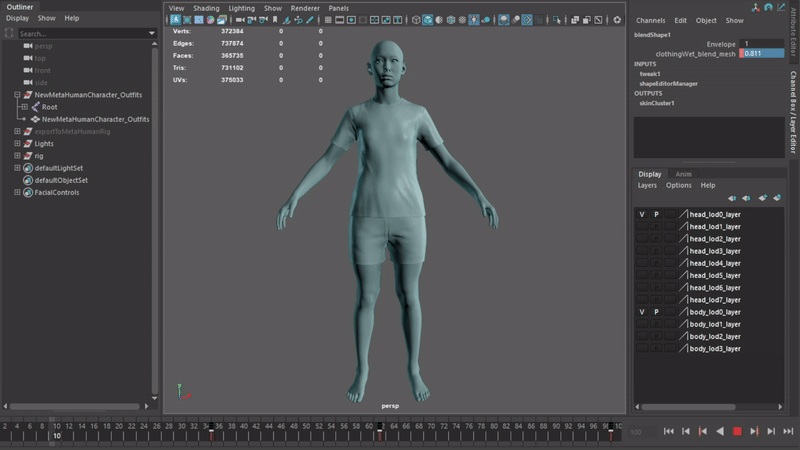This screenshot has height=450, width=800.
Task: Click the grid toggle icon in viewport toolbar
Action: (328, 20)
